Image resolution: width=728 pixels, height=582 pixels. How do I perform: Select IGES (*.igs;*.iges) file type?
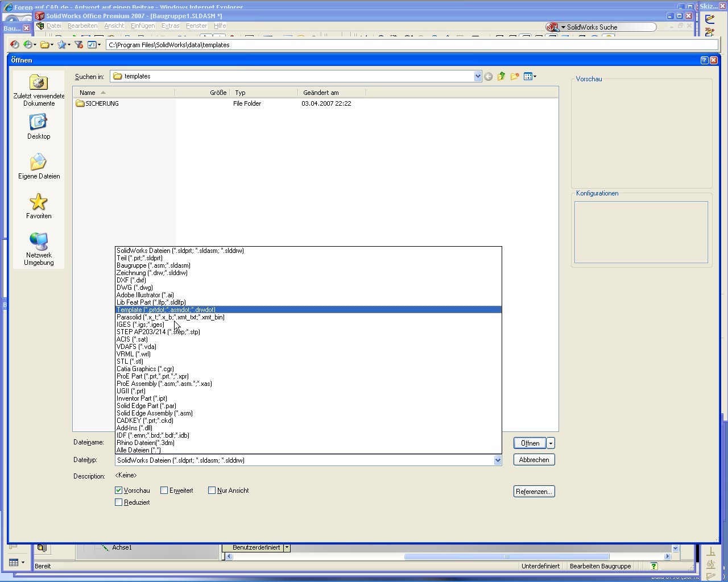308,325
